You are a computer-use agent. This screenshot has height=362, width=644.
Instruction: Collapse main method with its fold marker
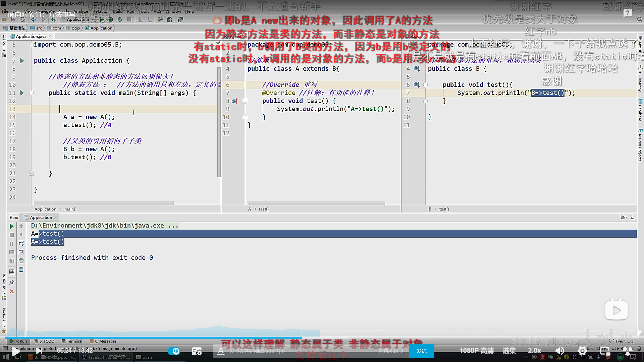(31, 93)
